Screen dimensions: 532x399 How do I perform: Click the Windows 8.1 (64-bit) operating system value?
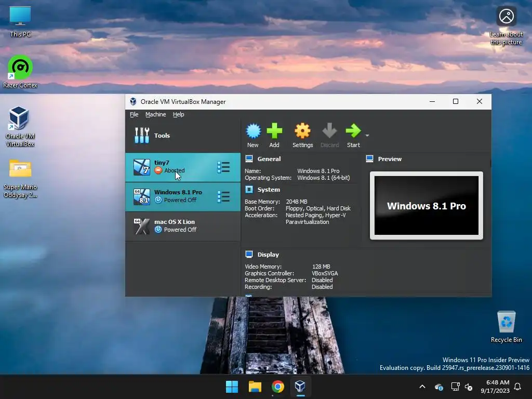click(323, 178)
